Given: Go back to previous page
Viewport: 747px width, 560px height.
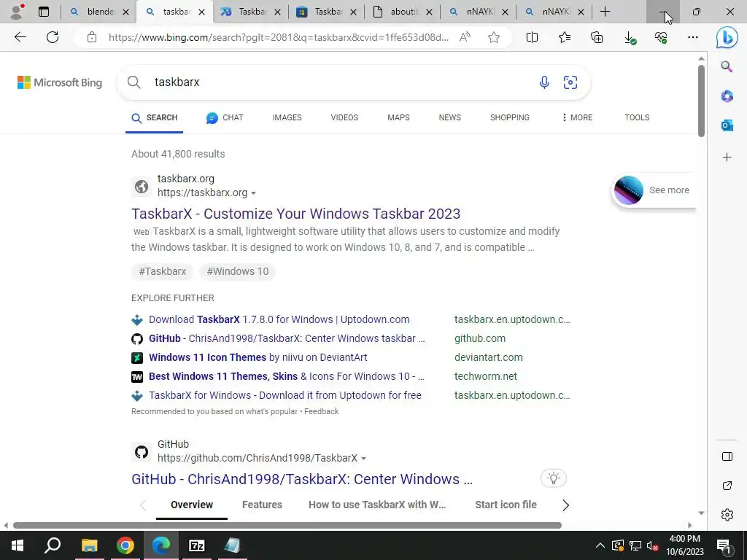Looking at the screenshot, I should (20, 37).
